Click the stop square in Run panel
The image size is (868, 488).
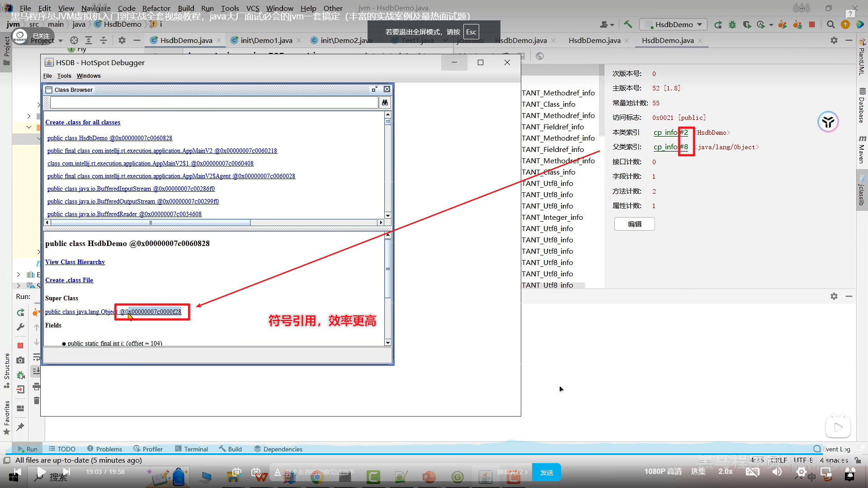coord(20,346)
